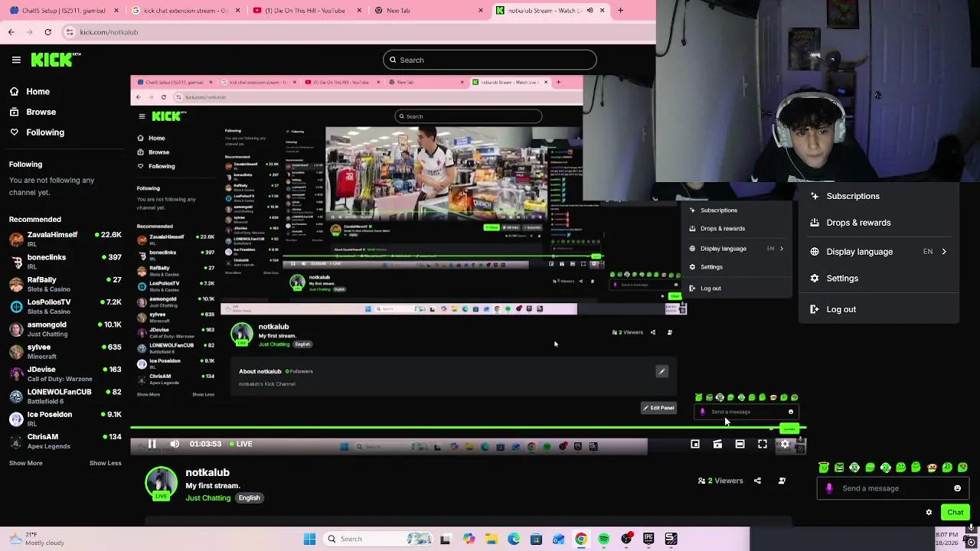Click the share icon beside 2 Viewers
The image size is (980, 551).
coord(758,481)
